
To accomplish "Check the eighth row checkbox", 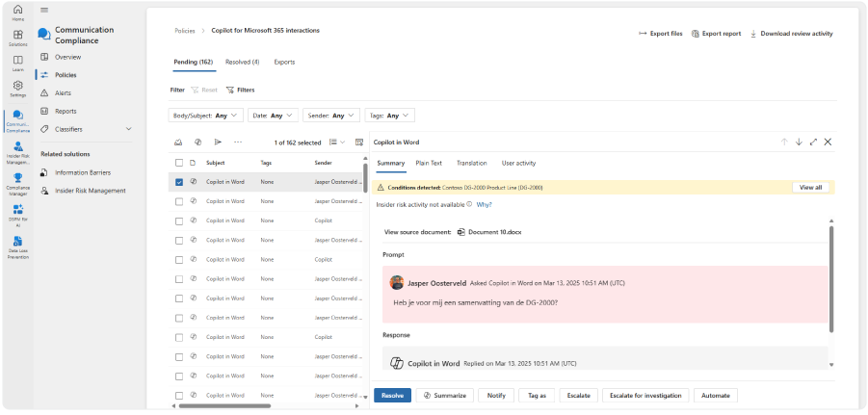I will point(179,318).
